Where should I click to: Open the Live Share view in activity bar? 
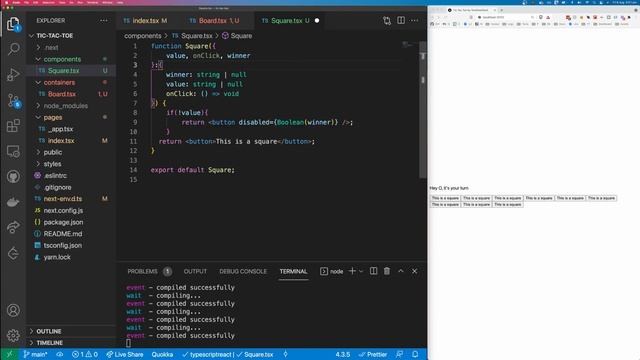coord(13,227)
